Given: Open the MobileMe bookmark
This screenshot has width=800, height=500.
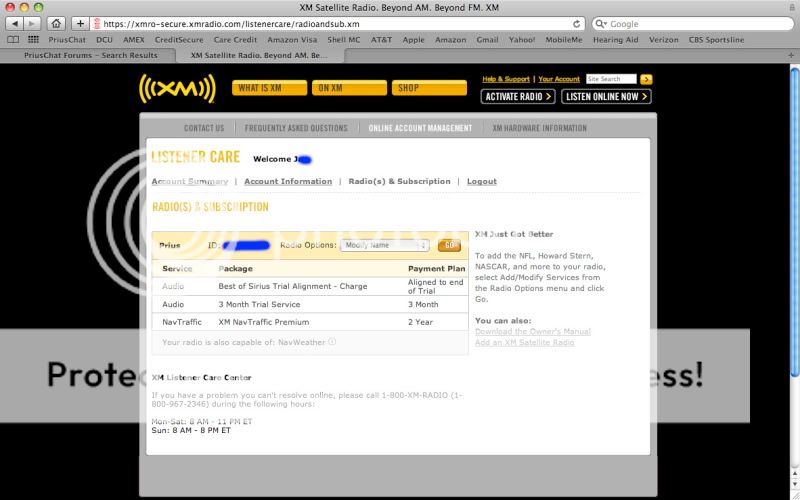Looking at the screenshot, I should point(564,39).
